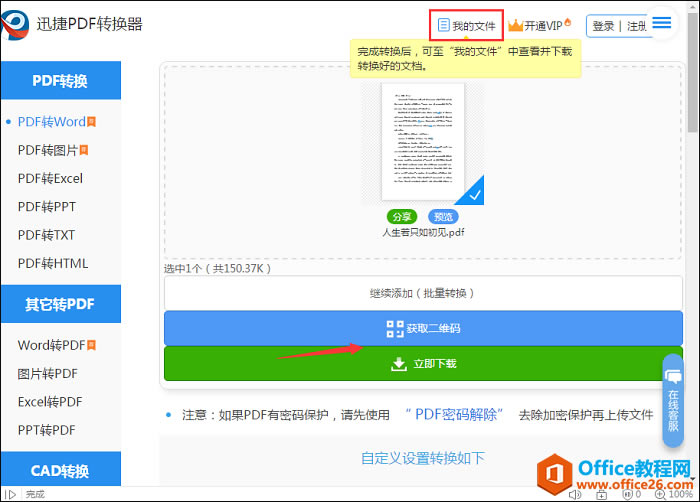Viewport: 700px width, 502px height.
Task: Click the download arrow icon on 立即下载
Action: coord(399,364)
